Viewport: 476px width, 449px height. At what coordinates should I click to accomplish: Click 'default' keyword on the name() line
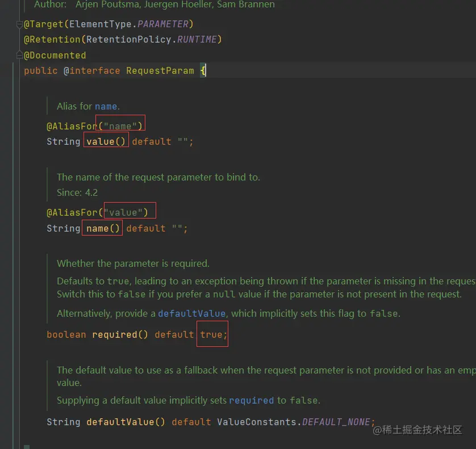tap(146, 228)
